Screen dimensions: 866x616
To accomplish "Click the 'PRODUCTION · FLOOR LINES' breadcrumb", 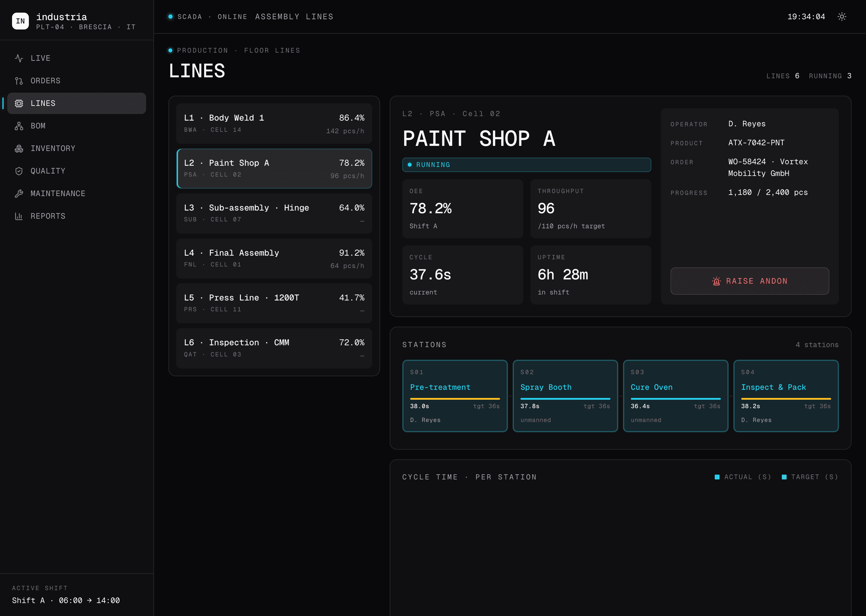I will click(x=238, y=51).
